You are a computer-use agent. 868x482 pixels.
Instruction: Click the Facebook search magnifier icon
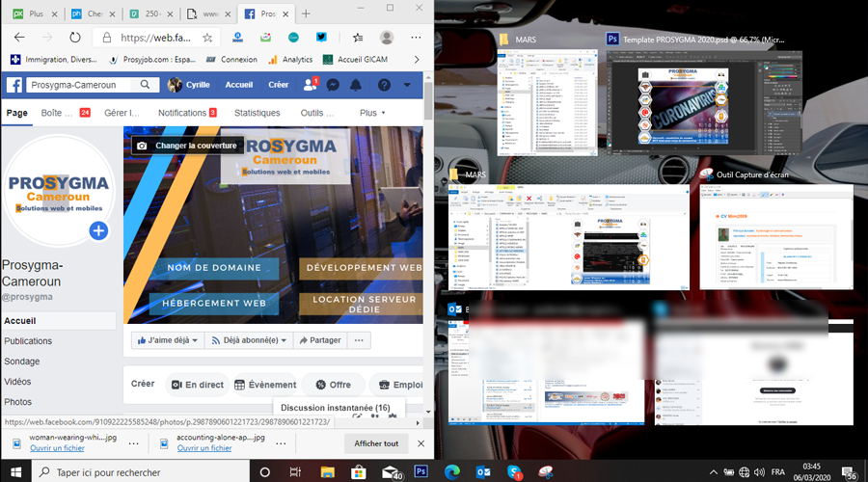pos(145,85)
